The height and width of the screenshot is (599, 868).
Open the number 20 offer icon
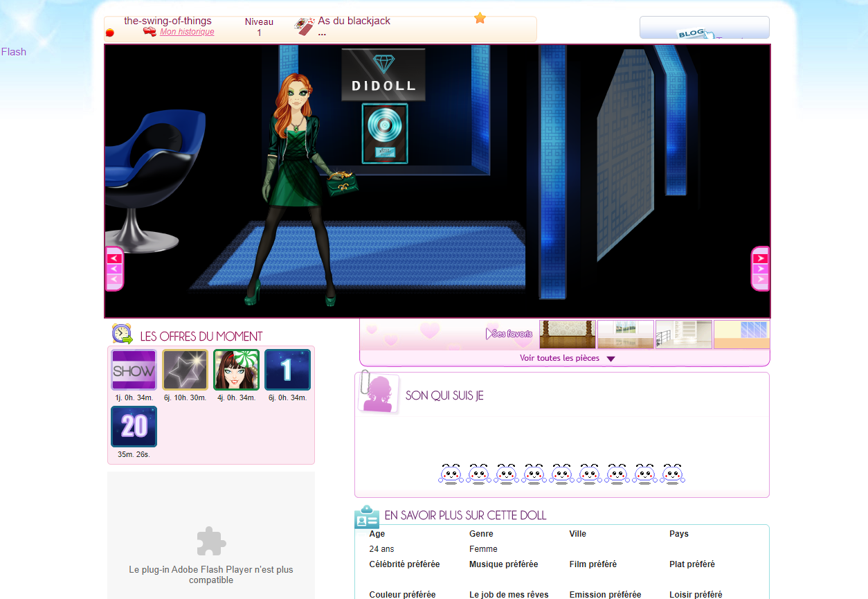click(x=134, y=427)
